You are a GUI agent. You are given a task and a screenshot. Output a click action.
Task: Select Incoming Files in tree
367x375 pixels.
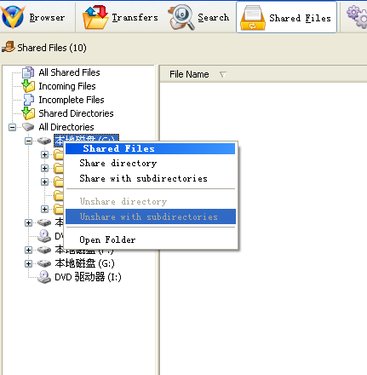67,86
